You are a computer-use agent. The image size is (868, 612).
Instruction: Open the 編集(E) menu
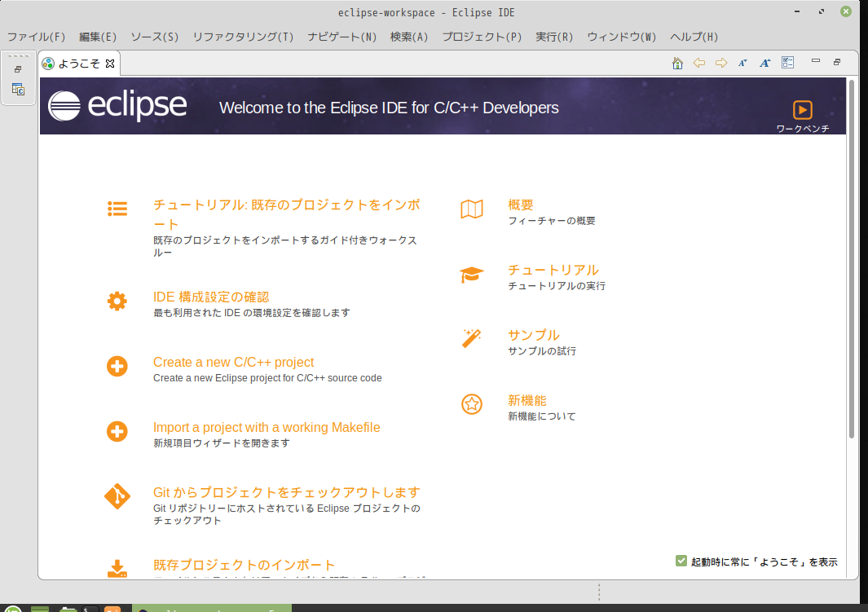click(x=98, y=37)
